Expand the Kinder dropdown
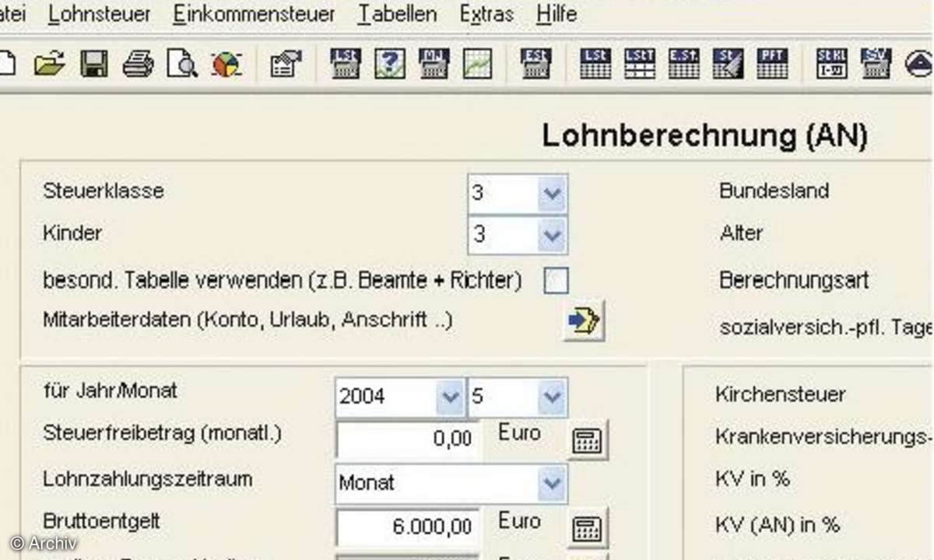The image size is (934, 560). pyautogui.click(x=552, y=234)
